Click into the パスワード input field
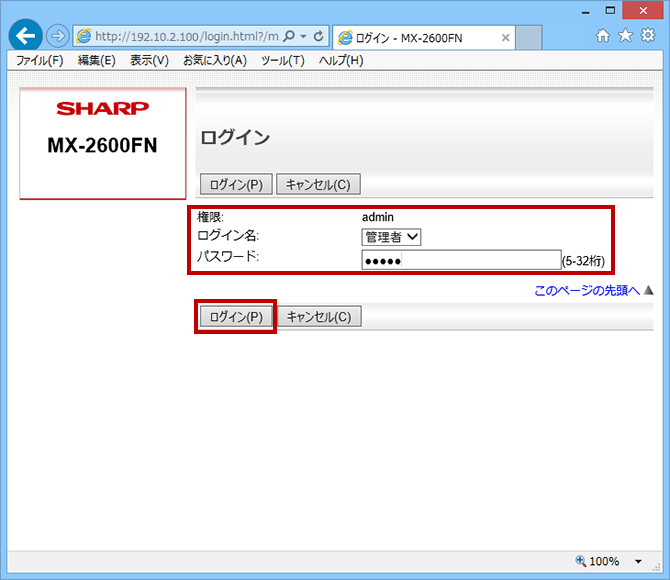The image size is (670, 580). pos(461,260)
